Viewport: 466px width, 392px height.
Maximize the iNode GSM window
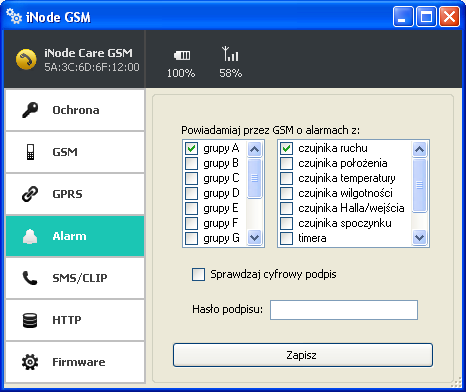point(426,16)
